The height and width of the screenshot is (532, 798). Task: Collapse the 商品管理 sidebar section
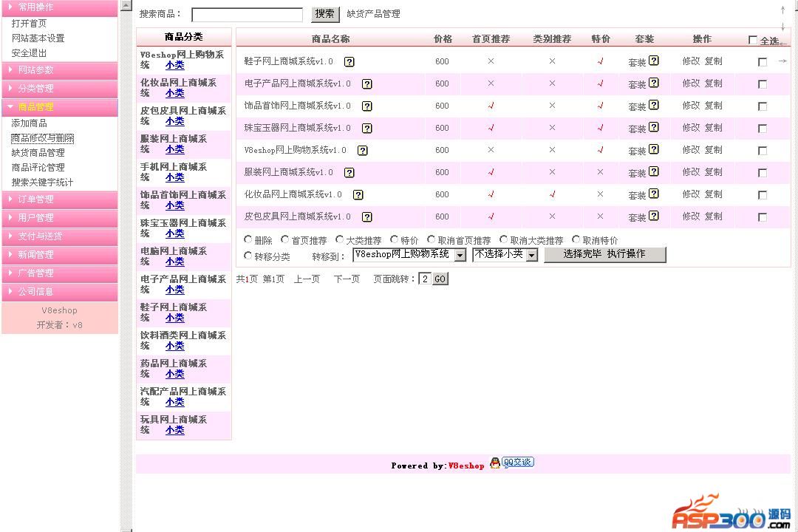pos(60,107)
